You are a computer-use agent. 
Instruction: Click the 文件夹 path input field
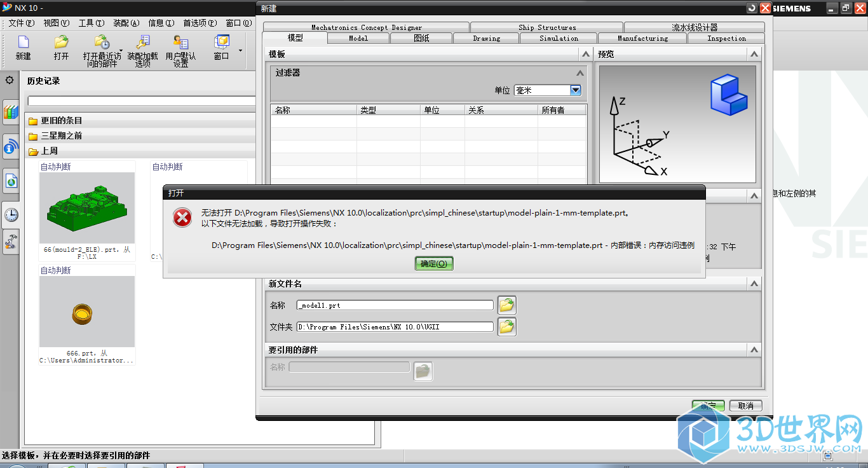coord(395,327)
